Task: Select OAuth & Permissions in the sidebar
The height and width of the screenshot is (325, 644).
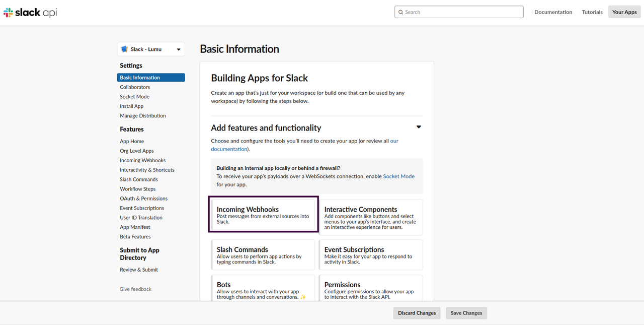Action: (x=143, y=199)
